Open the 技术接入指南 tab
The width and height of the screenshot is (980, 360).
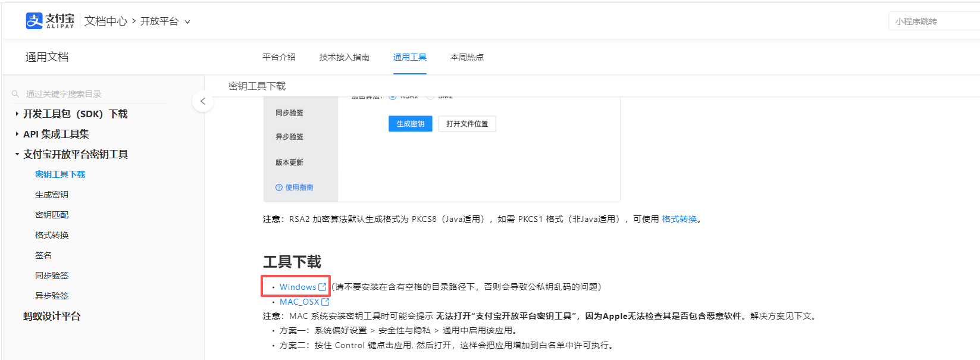click(x=345, y=57)
